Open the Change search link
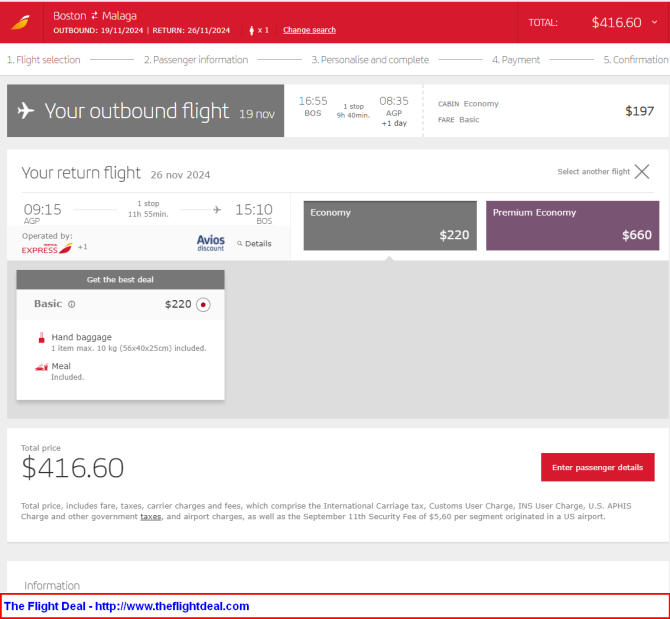 coord(309,30)
